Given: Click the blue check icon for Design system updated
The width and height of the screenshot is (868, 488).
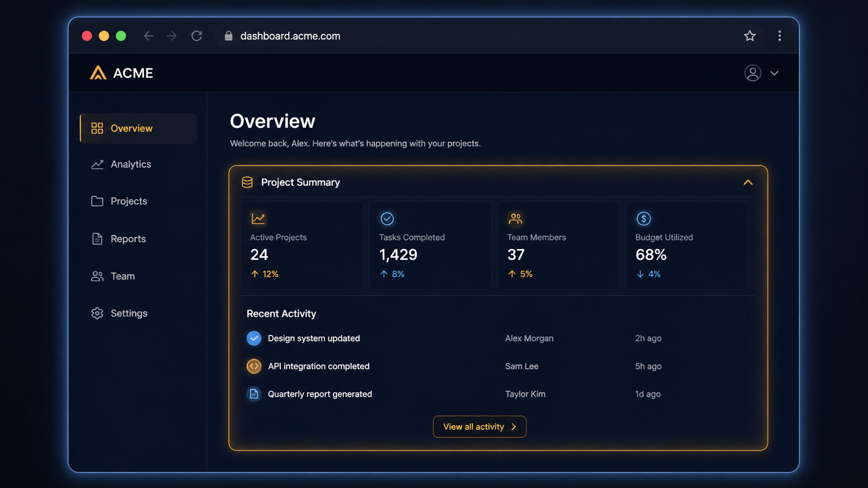Looking at the screenshot, I should 254,338.
